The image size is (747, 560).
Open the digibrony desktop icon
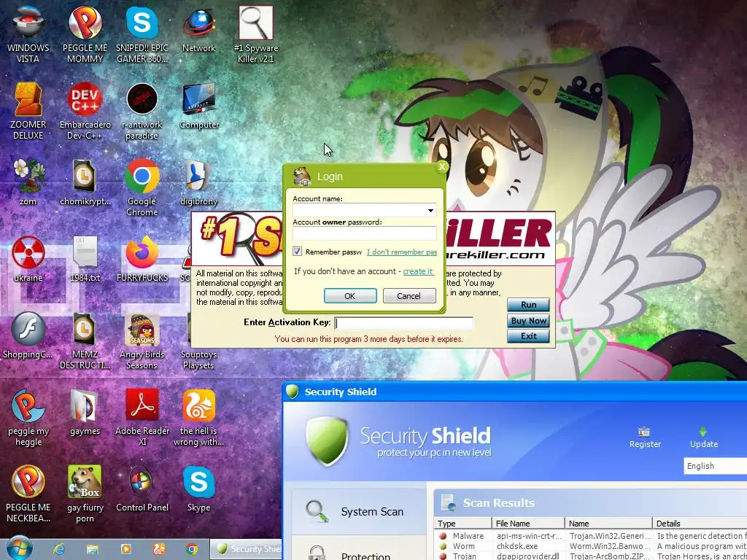[x=198, y=182]
